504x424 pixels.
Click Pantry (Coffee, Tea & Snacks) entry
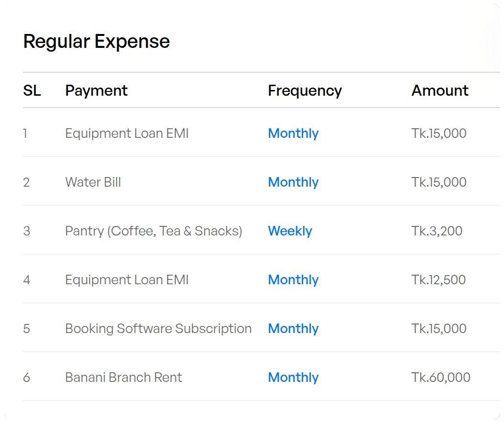point(153,231)
